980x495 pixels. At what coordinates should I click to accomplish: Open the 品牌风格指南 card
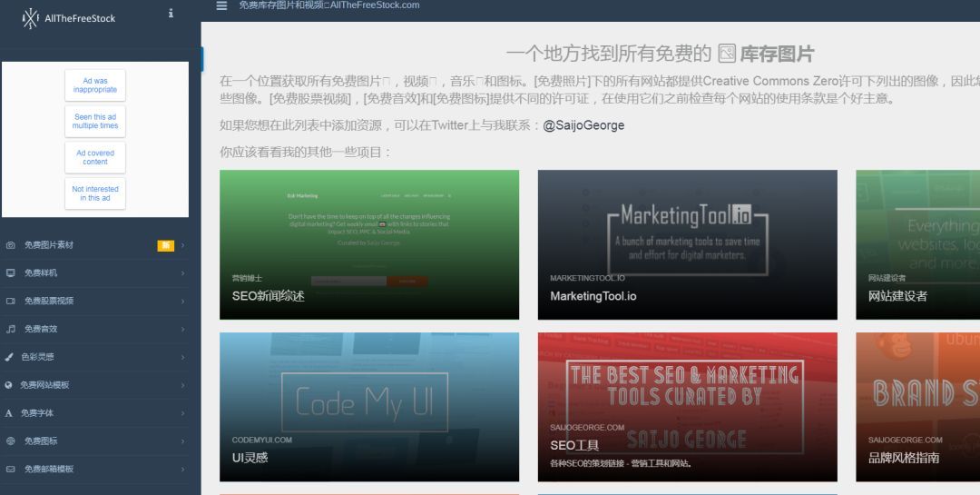[x=918, y=407]
